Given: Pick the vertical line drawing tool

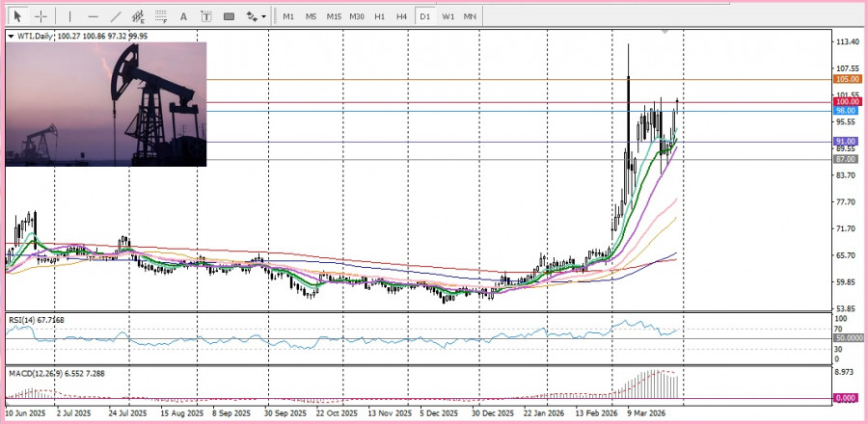Looking at the screenshot, I should [x=68, y=16].
